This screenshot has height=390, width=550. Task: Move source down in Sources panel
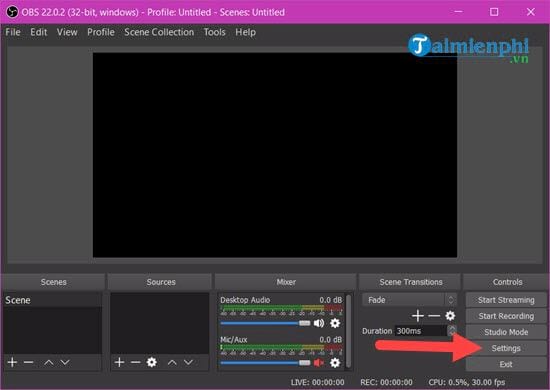(x=188, y=362)
